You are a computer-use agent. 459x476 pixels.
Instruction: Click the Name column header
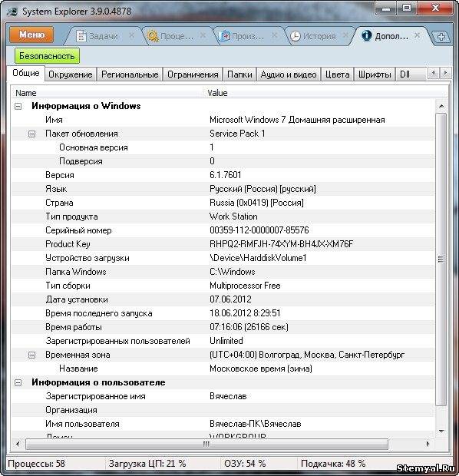tap(107, 93)
